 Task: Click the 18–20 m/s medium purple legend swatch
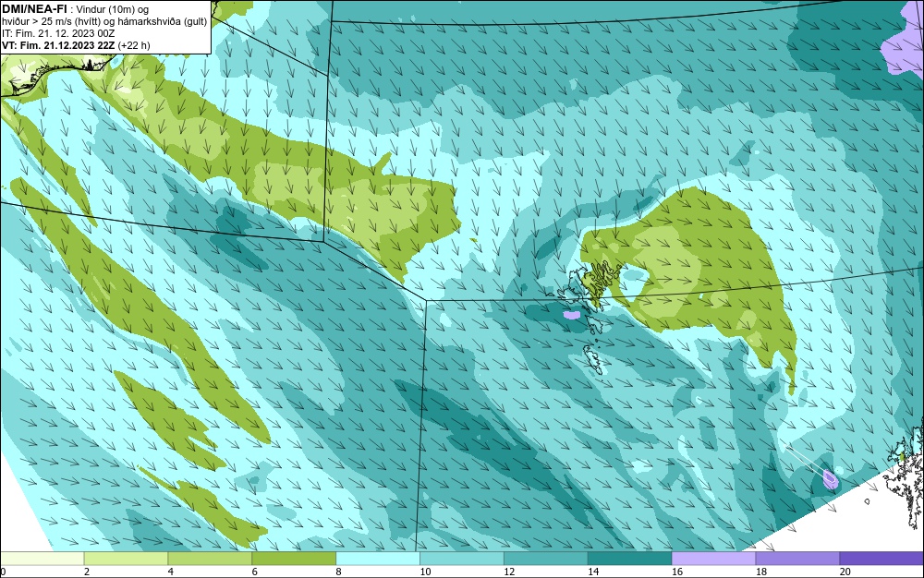[x=798, y=558]
